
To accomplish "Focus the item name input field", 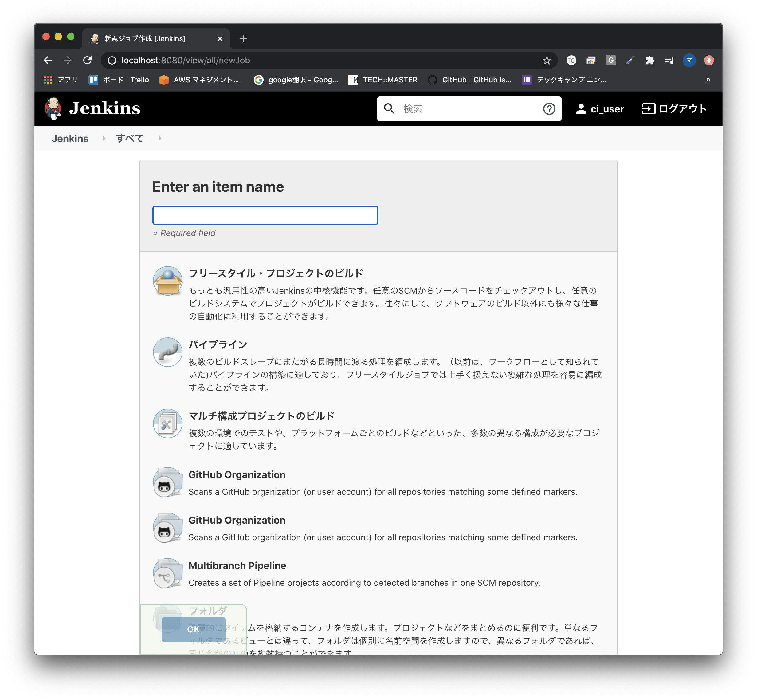I will pyautogui.click(x=265, y=215).
